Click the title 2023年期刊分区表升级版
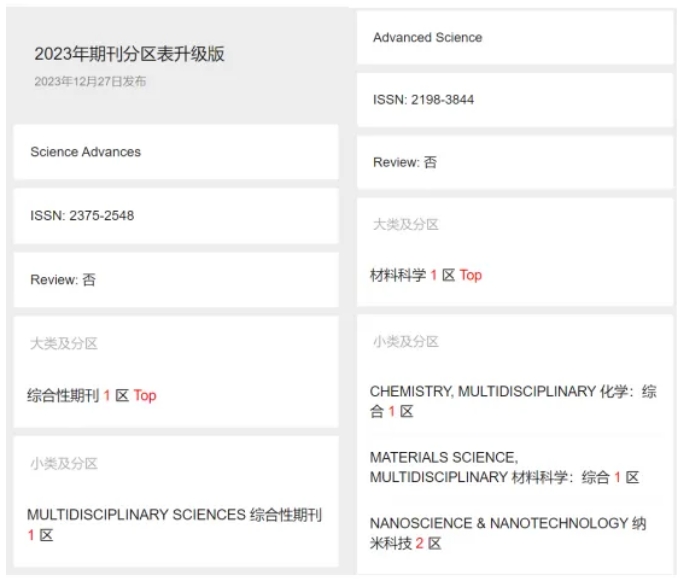This screenshot has height=579, width=687. (x=129, y=54)
